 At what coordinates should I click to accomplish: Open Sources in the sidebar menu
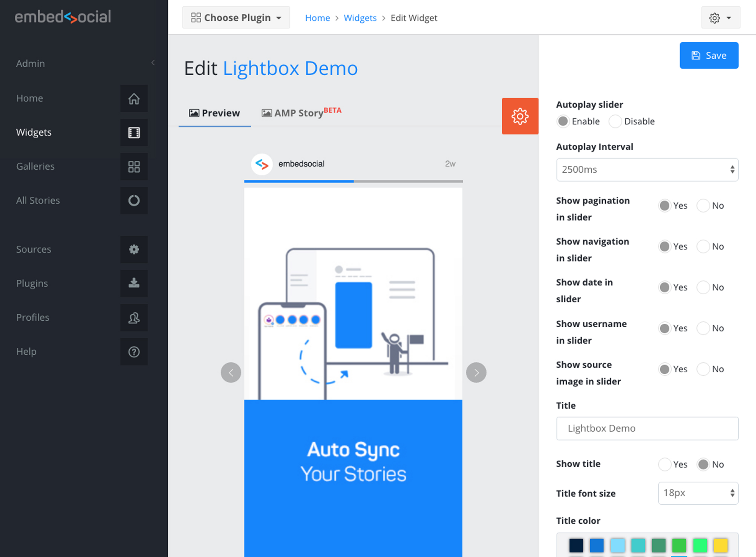click(x=34, y=249)
